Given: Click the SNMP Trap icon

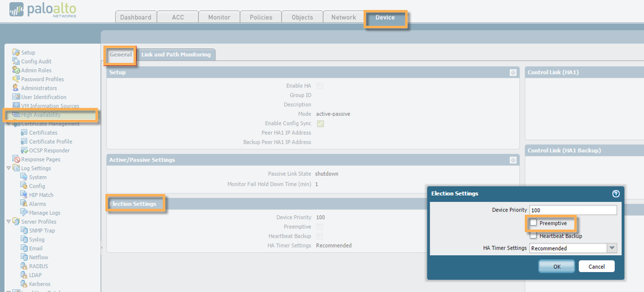Looking at the screenshot, I should (x=24, y=230).
